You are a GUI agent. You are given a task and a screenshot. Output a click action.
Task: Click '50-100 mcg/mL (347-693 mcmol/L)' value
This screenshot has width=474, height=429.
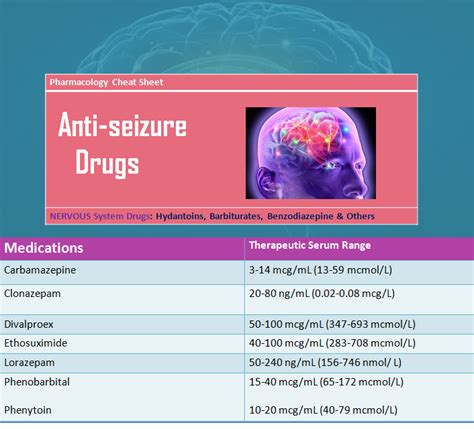[x=332, y=324]
